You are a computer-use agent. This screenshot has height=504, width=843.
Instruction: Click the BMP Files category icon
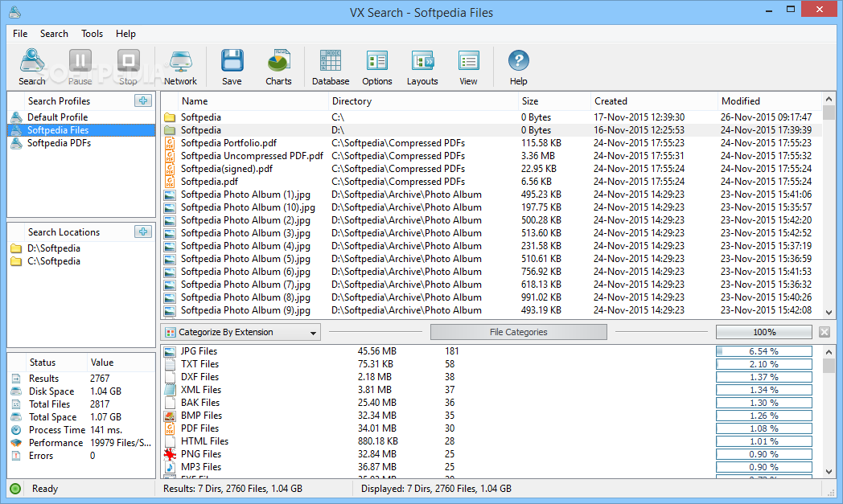coord(170,416)
